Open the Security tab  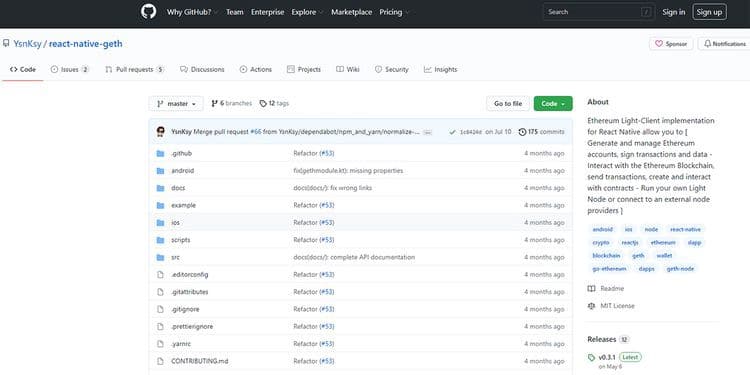[x=392, y=69]
